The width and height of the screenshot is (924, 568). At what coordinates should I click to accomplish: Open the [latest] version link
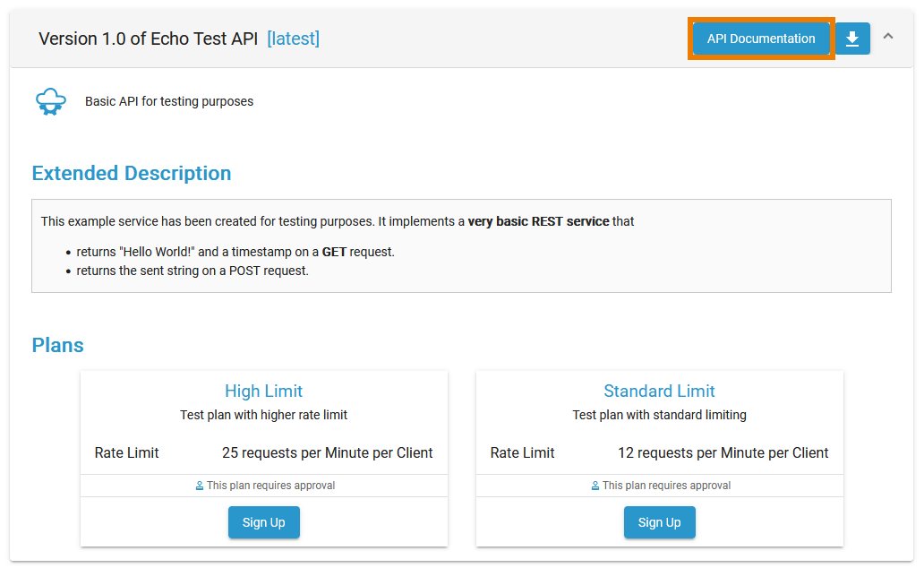point(293,39)
